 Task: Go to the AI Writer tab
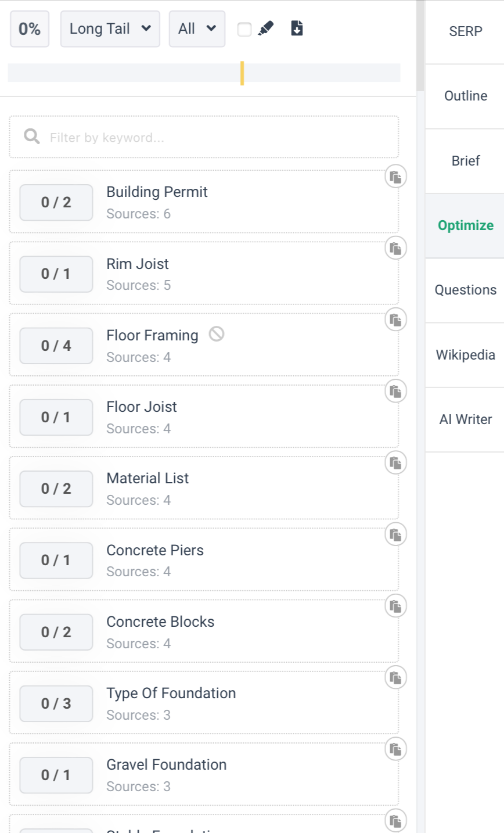(465, 419)
